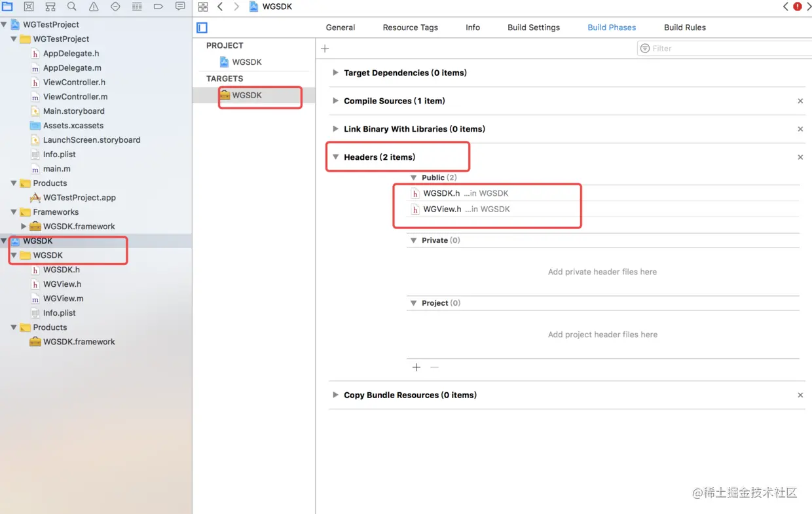Select Assets.xcassets in navigator

coord(73,126)
